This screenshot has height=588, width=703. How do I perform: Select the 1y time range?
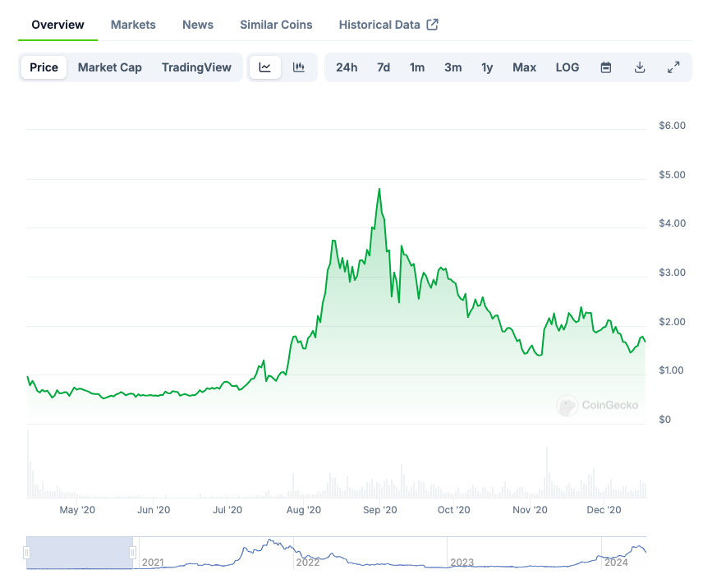tap(487, 67)
